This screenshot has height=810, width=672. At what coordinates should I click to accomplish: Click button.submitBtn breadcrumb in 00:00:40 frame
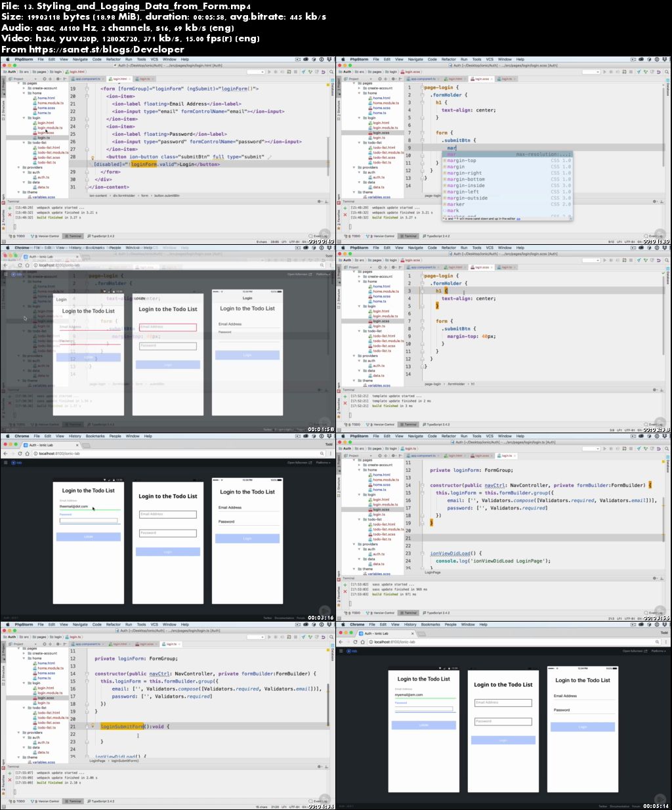coord(167,196)
